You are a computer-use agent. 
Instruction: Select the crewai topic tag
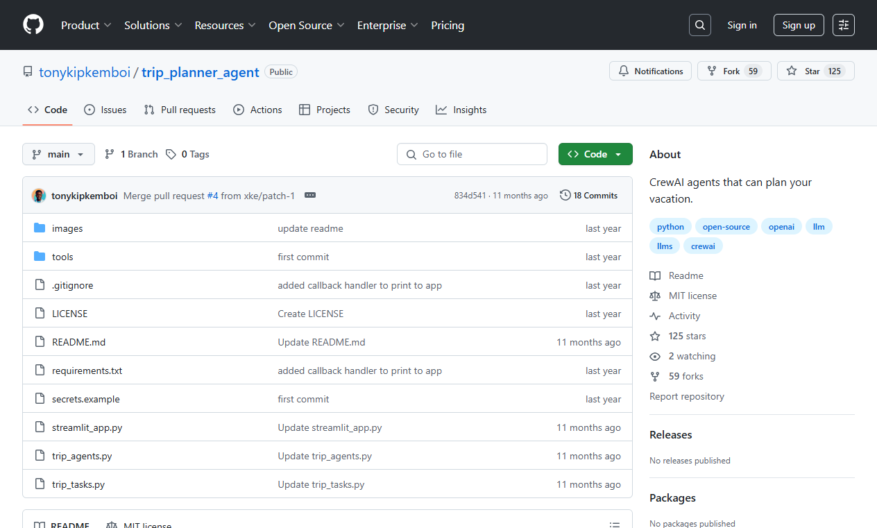tap(702, 246)
